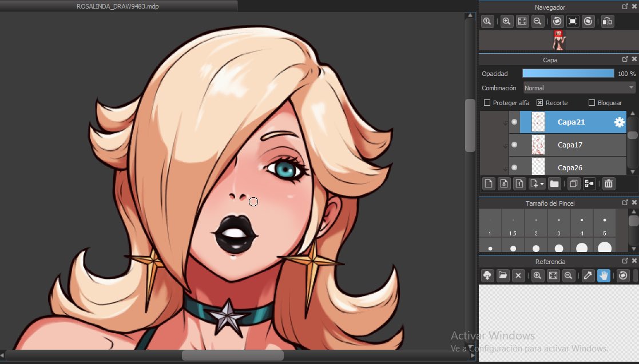The height and width of the screenshot is (364, 639).
Task: Select brush size 3
Action: click(x=559, y=223)
